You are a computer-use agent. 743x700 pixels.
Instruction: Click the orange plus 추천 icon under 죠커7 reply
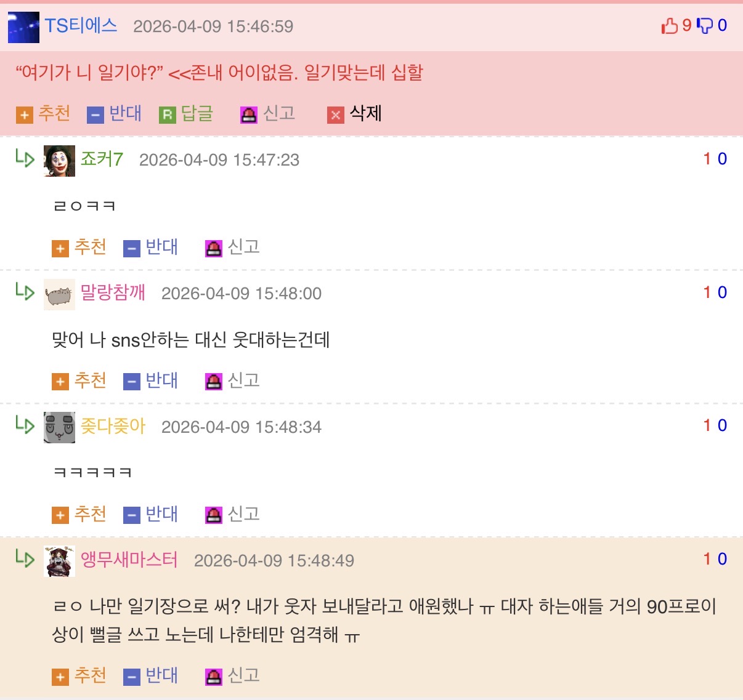[60, 249]
